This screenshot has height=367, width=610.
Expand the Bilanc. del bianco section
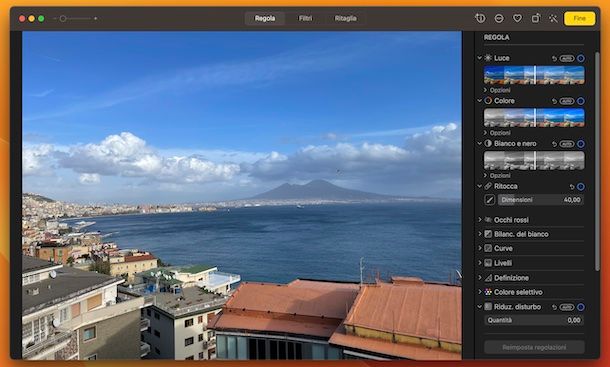[480, 234]
